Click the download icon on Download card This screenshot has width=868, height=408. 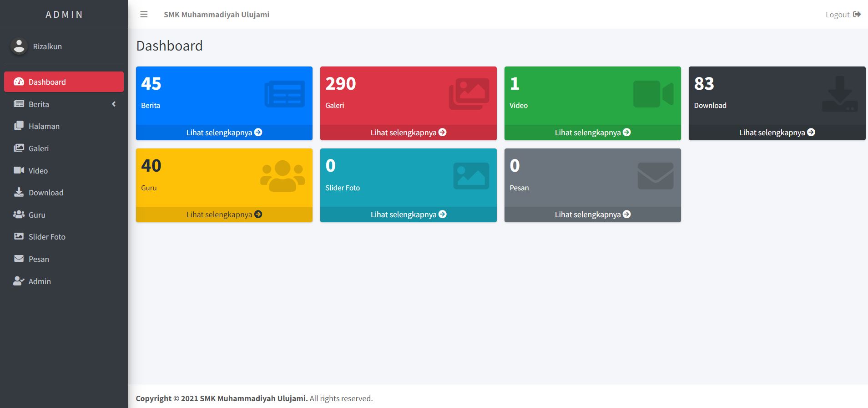840,94
